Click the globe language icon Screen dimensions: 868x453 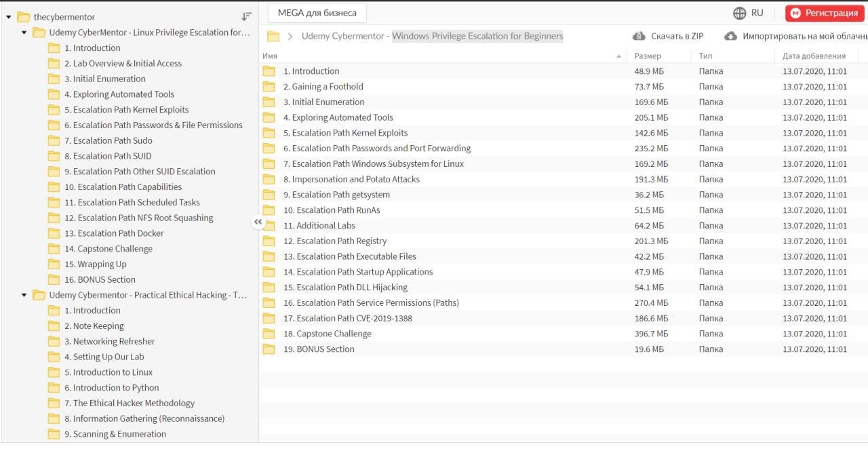(740, 13)
